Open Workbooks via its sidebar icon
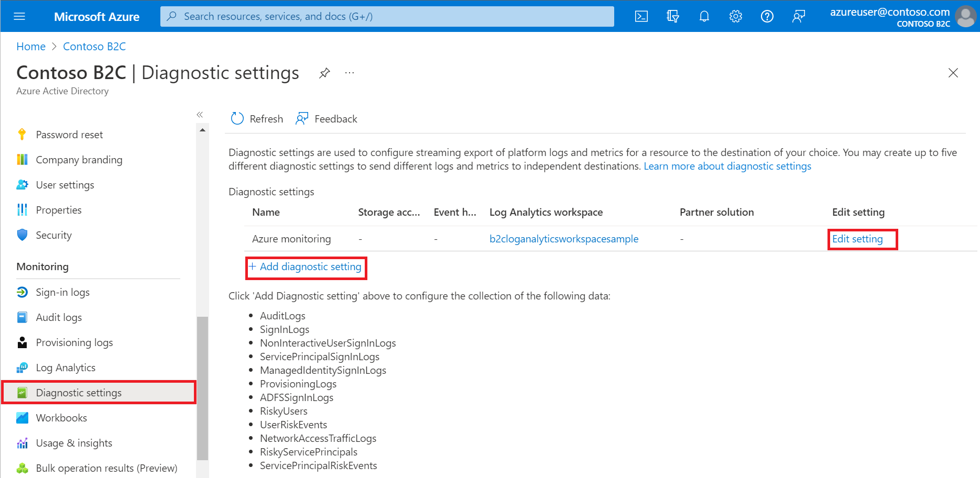The image size is (980, 478). (22, 418)
